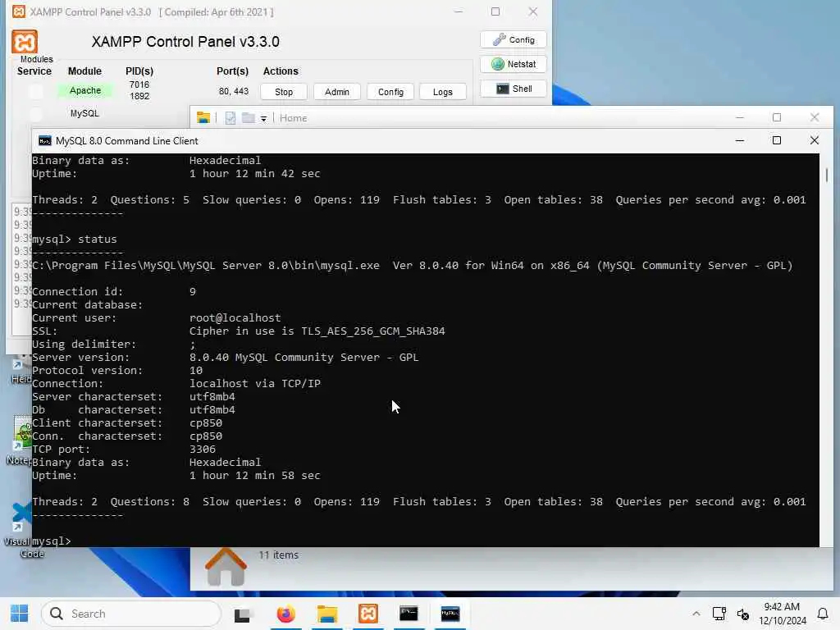This screenshot has width=840, height=630.
Task: Select the MySQL module label
Action: point(84,113)
